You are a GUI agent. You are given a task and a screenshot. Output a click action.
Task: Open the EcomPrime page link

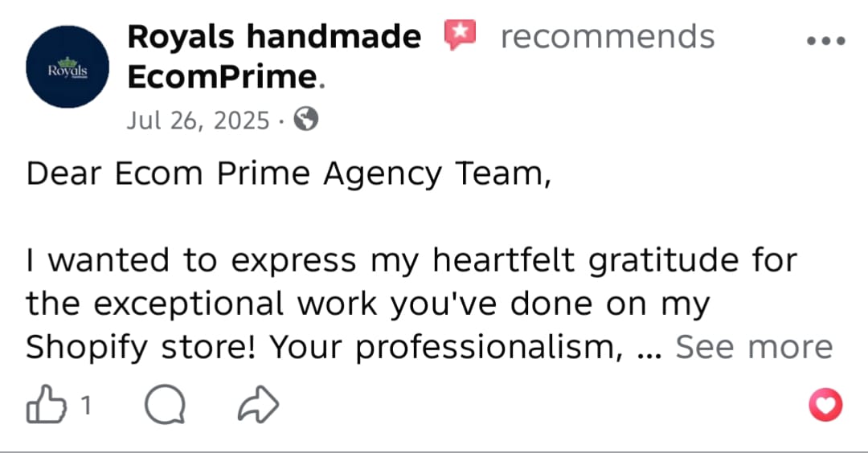click(x=223, y=77)
